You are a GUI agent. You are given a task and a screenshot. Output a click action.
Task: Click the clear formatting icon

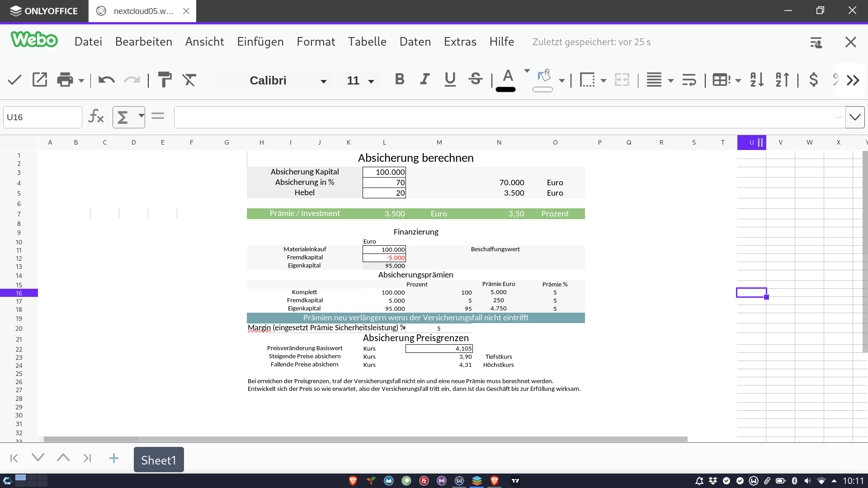pos(189,80)
